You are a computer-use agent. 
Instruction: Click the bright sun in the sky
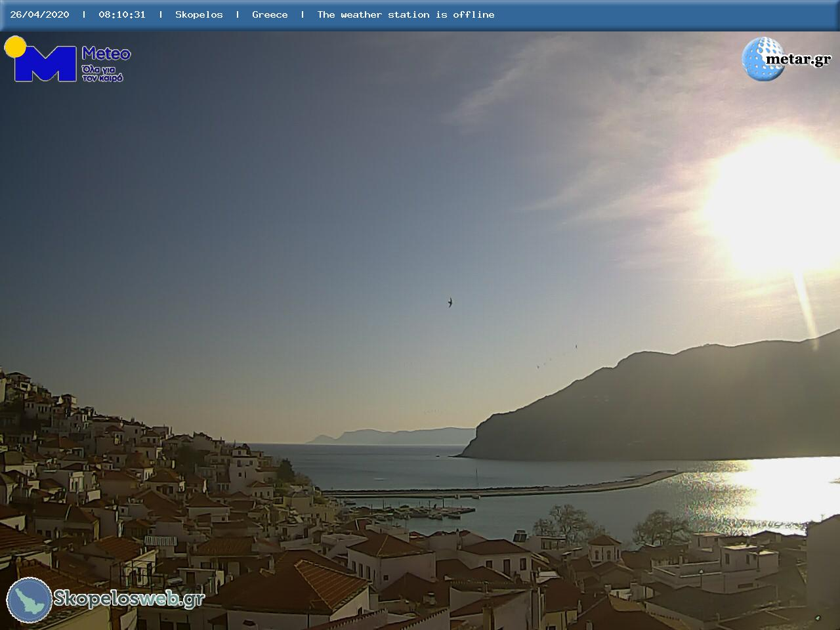pyautogui.click(x=778, y=203)
